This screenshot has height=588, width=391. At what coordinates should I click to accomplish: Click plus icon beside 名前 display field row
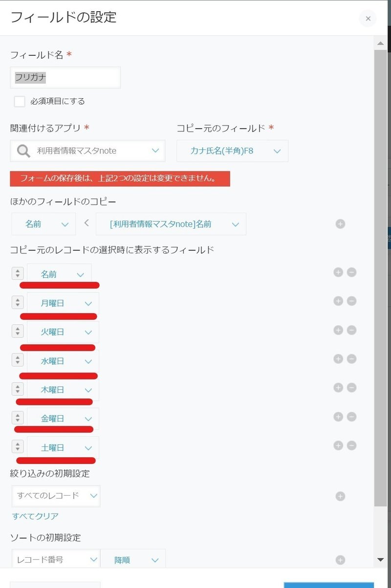(338, 272)
